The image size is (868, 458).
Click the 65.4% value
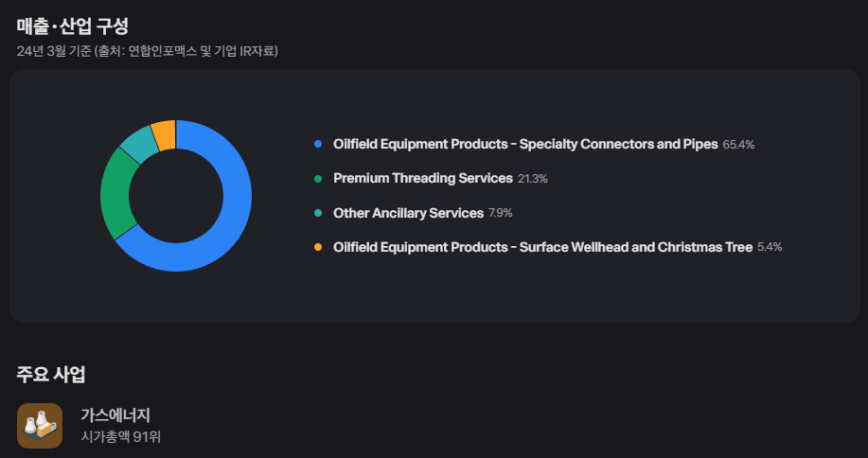[738, 145]
